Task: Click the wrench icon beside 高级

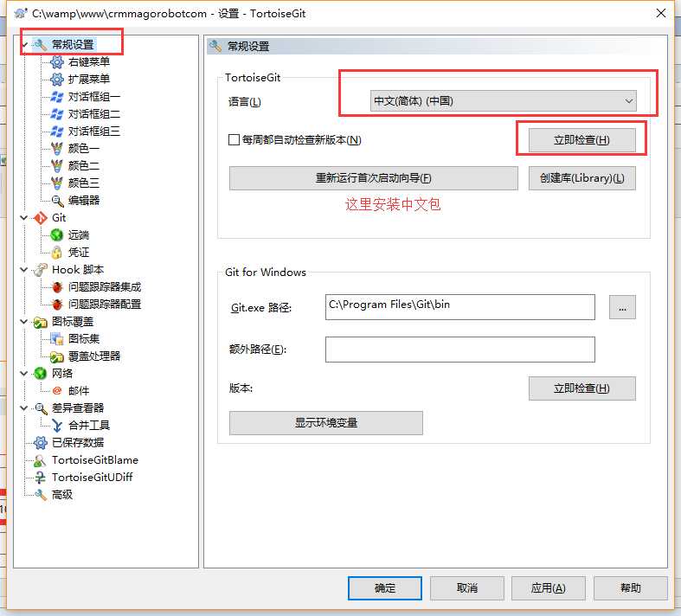Action: coord(41,495)
